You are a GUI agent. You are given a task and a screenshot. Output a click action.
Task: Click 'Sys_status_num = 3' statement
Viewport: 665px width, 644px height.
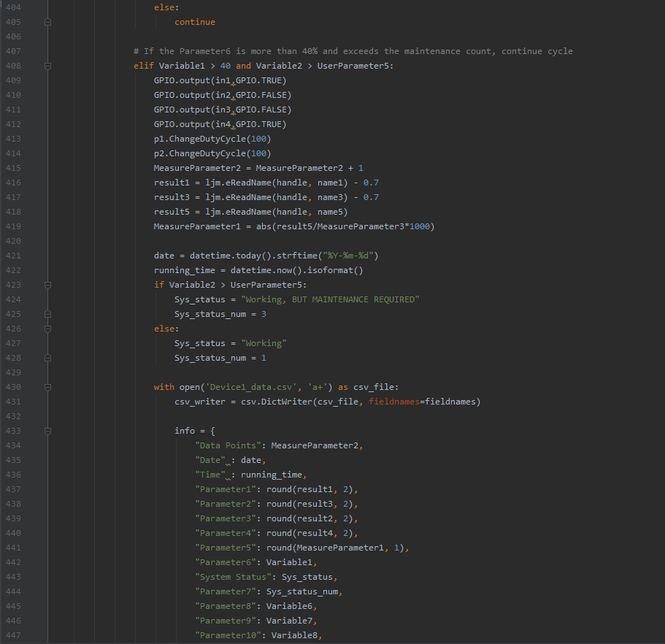(x=220, y=315)
